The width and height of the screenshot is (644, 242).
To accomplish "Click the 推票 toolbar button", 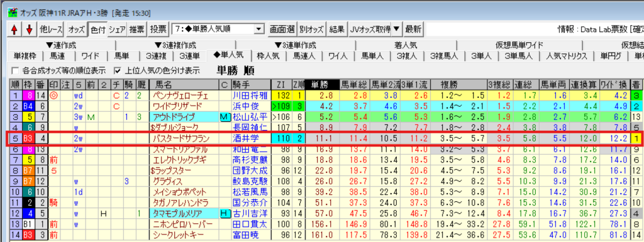I will click(x=136, y=29).
